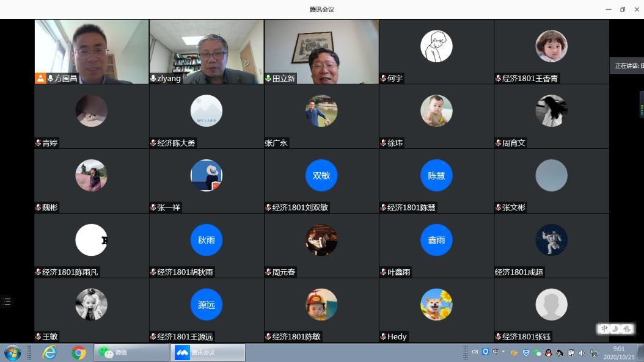Toggle the 中 mode on floating input bar

(604, 328)
